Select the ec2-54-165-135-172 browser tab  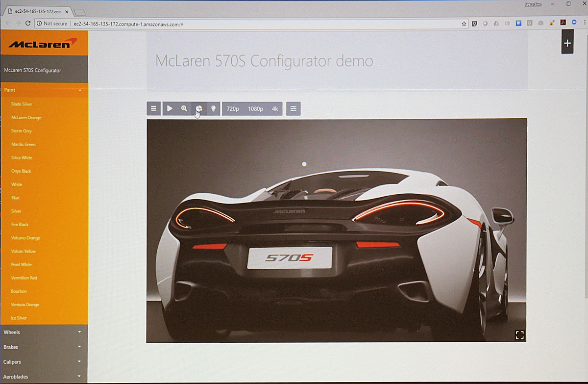37,11
